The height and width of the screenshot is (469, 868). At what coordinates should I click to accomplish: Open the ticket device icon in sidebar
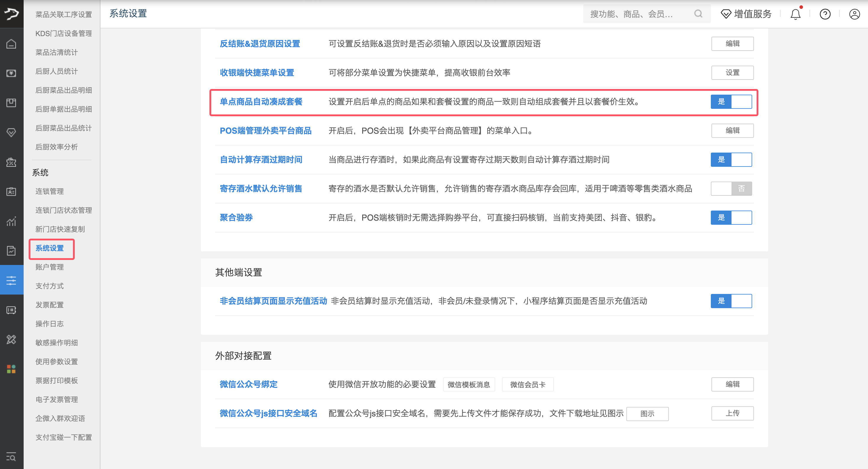[x=12, y=310]
